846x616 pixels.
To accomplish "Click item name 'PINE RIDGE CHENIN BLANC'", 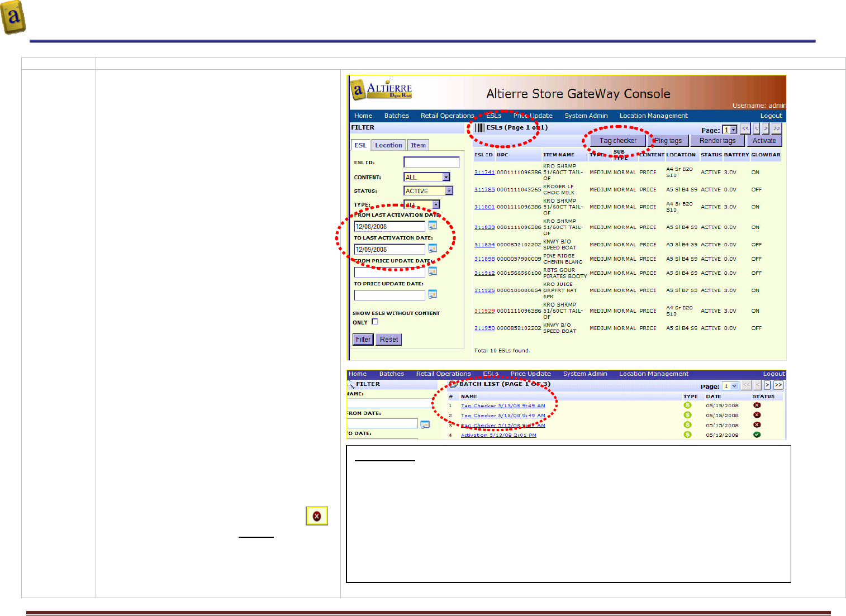I will click(x=563, y=259).
